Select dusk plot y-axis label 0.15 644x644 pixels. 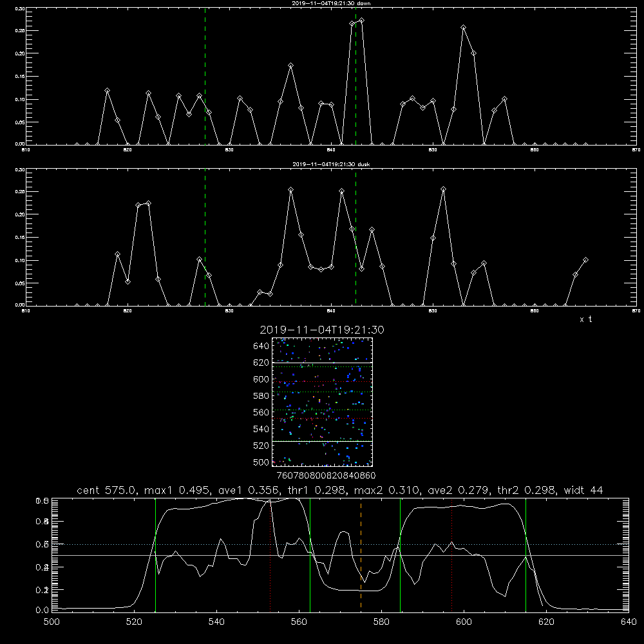coord(20,238)
